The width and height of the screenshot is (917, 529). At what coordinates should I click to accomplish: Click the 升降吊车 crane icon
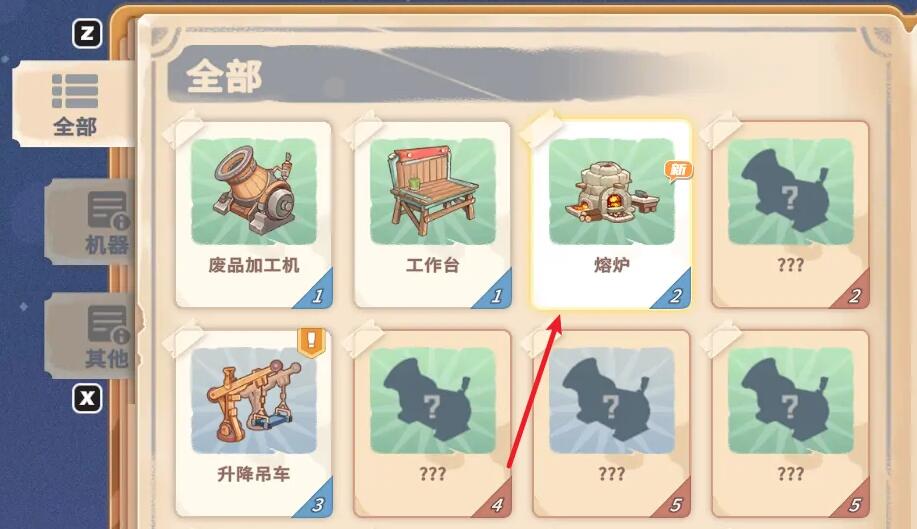coord(254,400)
